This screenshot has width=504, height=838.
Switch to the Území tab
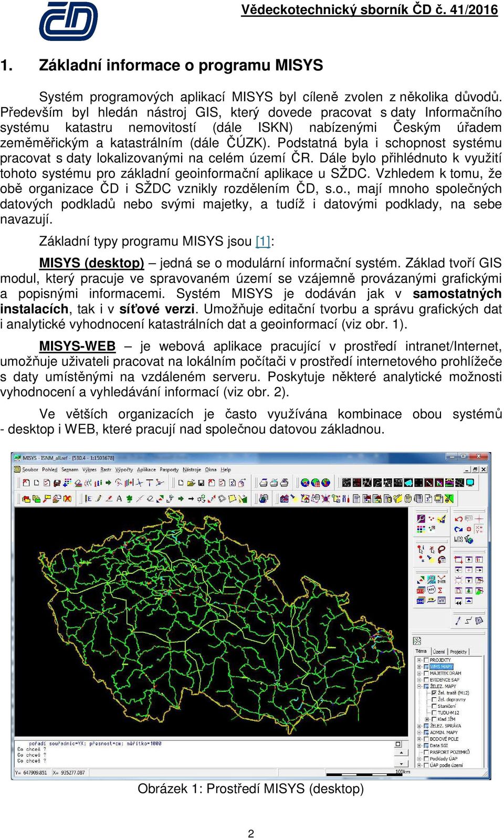[x=439, y=652]
